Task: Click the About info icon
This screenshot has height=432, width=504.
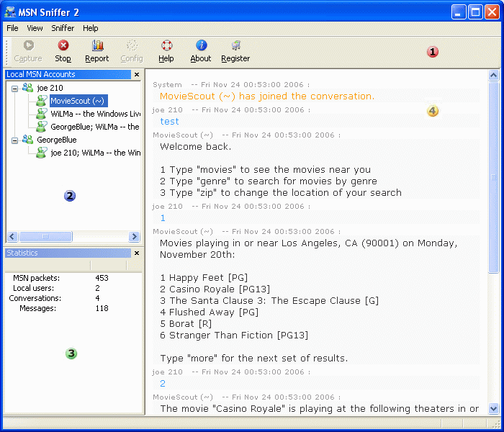Action: [201, 45]
